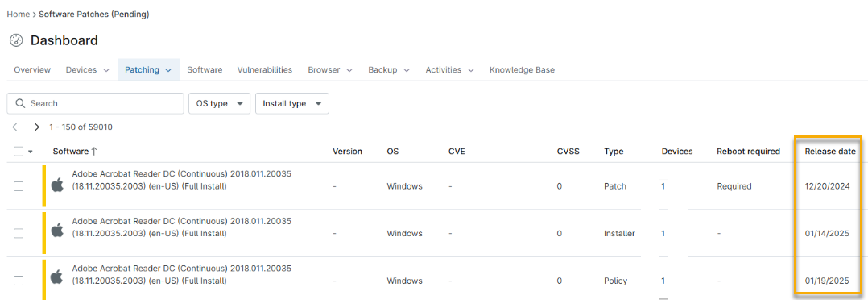The image size is (868, 300).
Task: Click the Patch type cell
Action: tap(615, 186)
